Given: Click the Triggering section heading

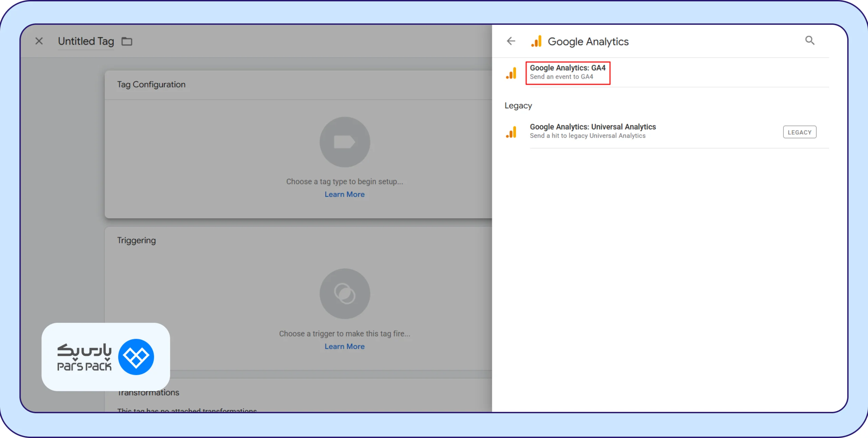Looking at the screenshot, I should click(136, 240).
